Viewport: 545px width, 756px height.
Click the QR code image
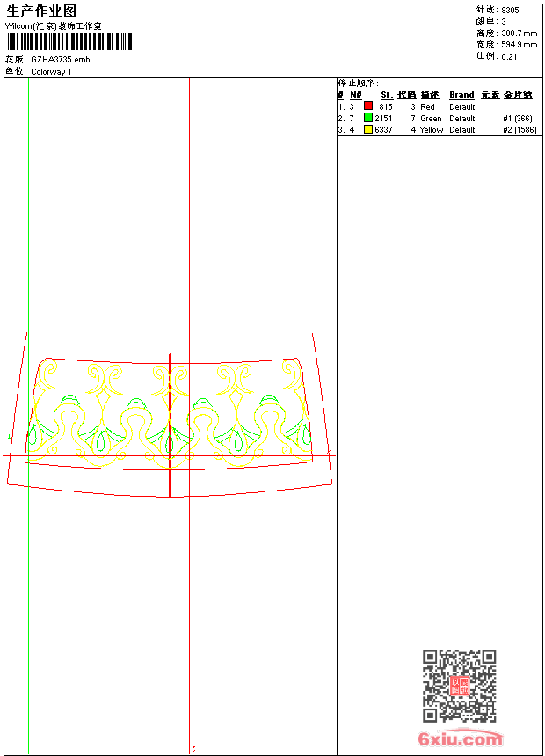click(459, 686)
